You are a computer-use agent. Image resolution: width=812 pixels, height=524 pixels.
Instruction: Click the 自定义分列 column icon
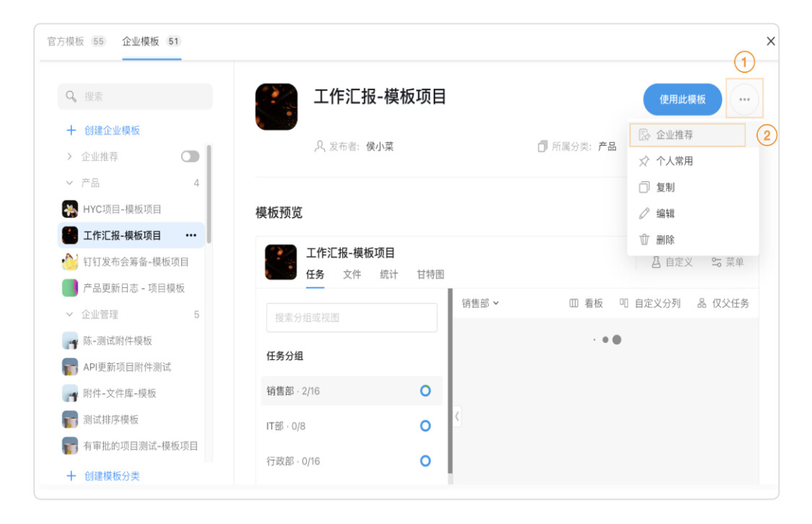click(x=624, y=304)
